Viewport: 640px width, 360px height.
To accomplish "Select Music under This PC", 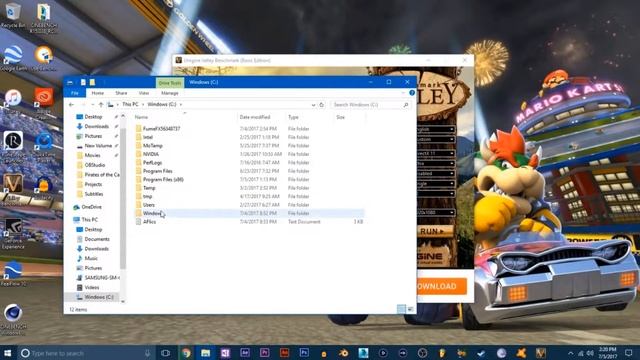I will point(91,258).
